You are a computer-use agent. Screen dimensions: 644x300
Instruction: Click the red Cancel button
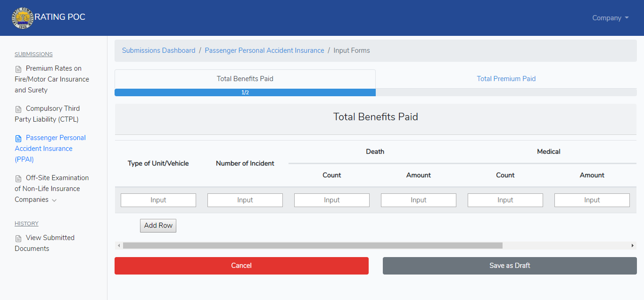(x=241, y=266)
